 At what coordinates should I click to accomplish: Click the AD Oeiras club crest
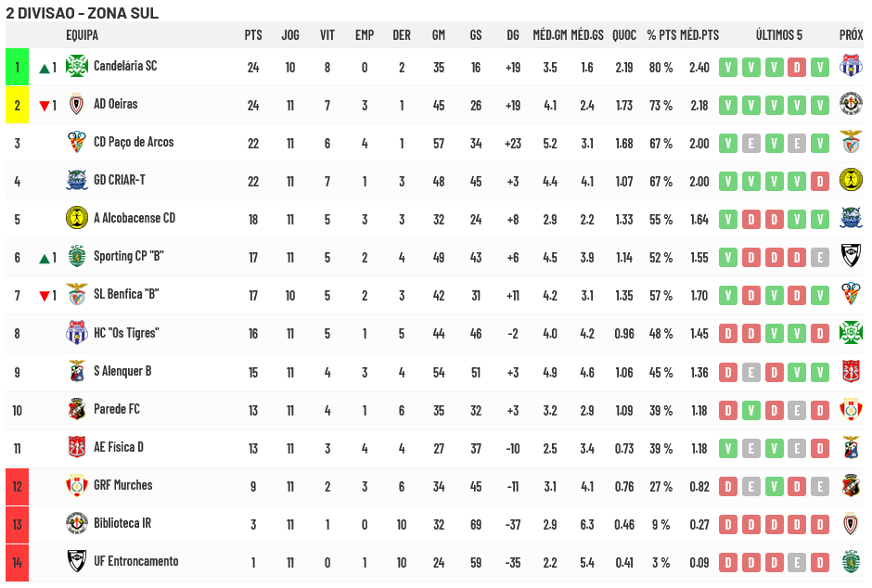(76, 105)
